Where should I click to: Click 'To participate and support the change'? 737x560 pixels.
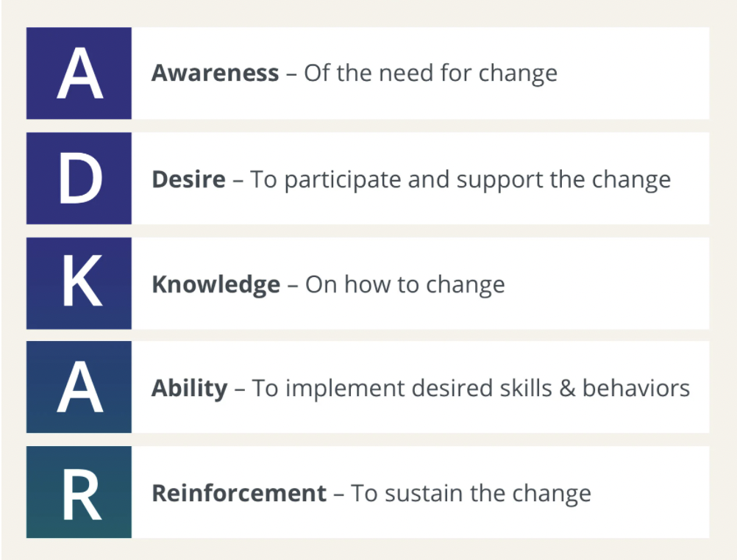pyautogui.click(x=460, y=180)
